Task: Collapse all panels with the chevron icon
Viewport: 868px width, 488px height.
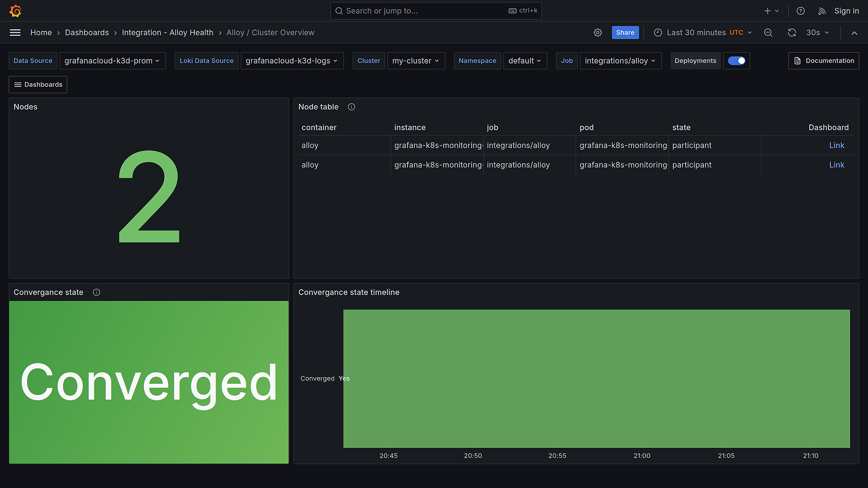Action: pyautogui.click(x=854, y=33)
